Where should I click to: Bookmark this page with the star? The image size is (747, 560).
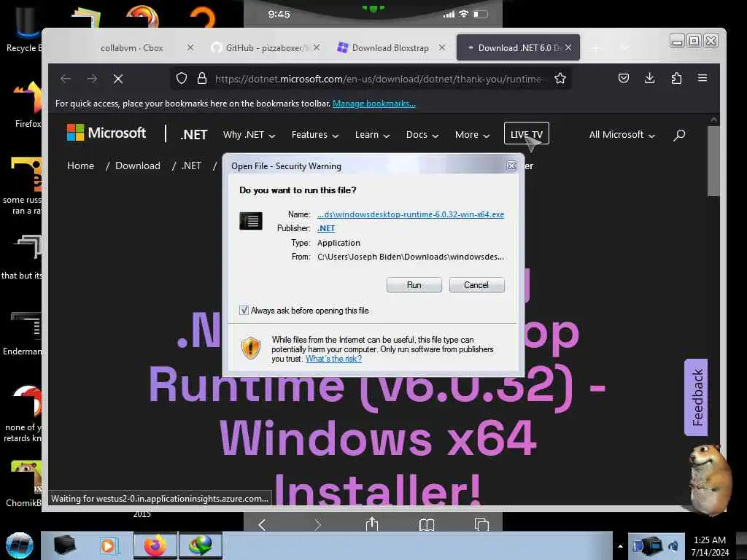pos(560,79)
